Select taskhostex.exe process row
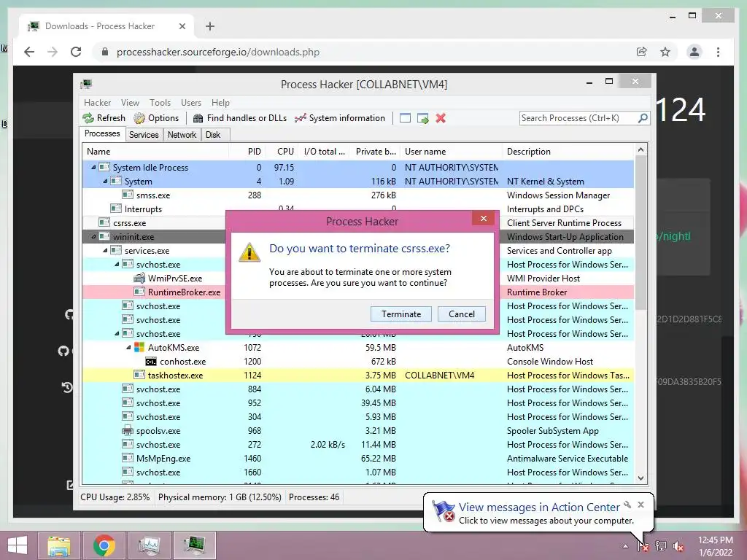This screenshot has width=747, height=560. 357,376
